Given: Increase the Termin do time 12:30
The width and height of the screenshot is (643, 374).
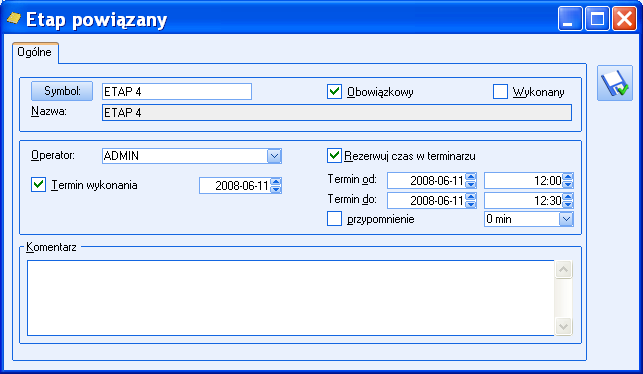Looking at the screenshot, I should tap(568, 197).
